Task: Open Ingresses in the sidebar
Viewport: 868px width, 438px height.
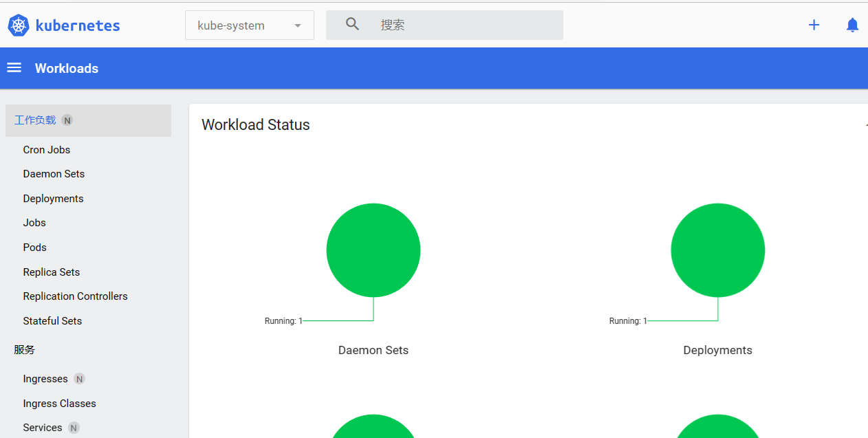Action: (x=45, y=379)
